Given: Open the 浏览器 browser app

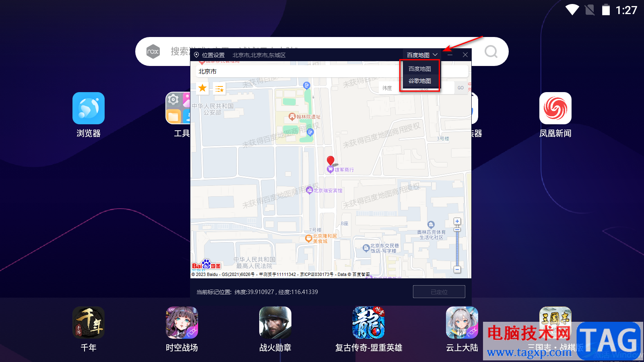Looking at the screenshot, I should (89, 108).
